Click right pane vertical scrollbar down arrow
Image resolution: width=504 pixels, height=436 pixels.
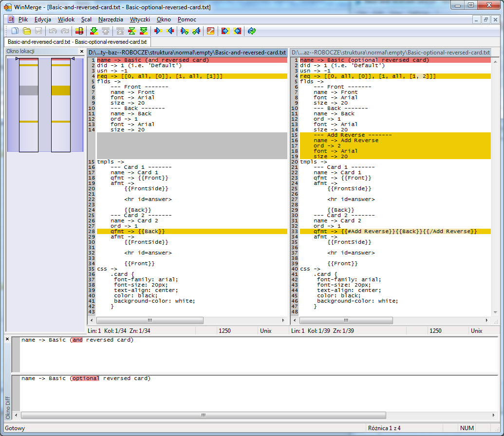tap(495, 312)
